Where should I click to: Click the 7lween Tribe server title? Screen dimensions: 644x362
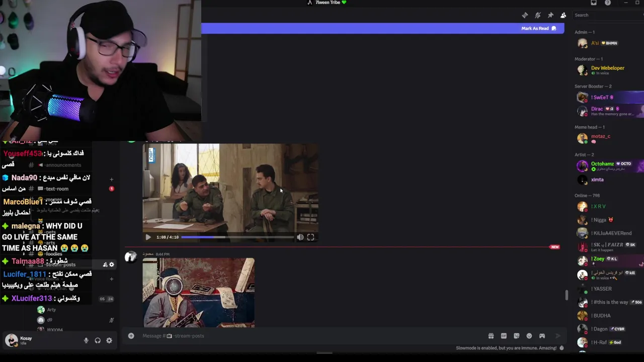(x=328, y=3)
